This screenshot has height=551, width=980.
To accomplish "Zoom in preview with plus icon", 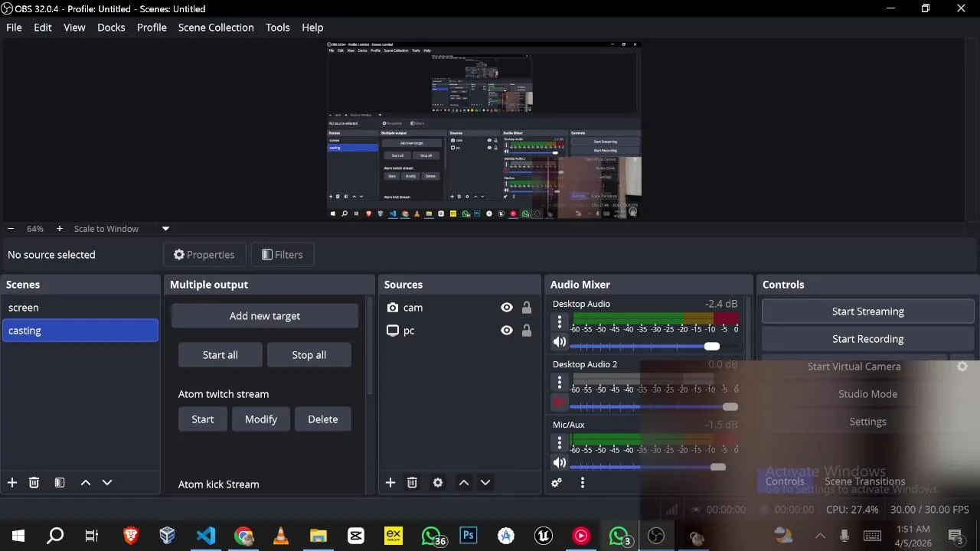I will tap(59, 229).
